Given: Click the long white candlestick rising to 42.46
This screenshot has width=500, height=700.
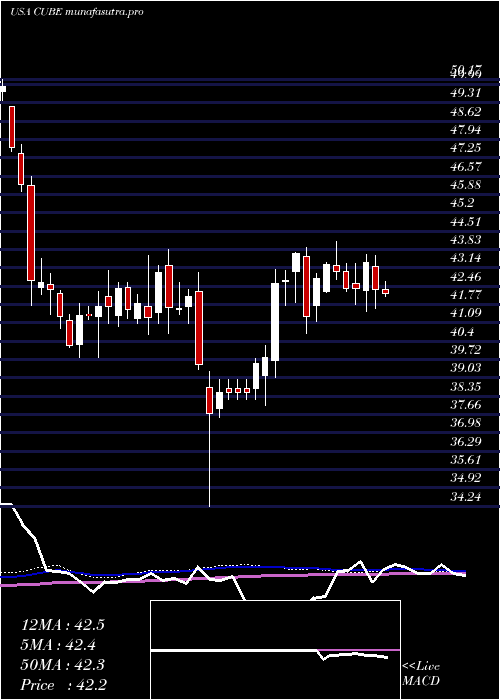Looking at the screenshot, I should tap(275, 321).
